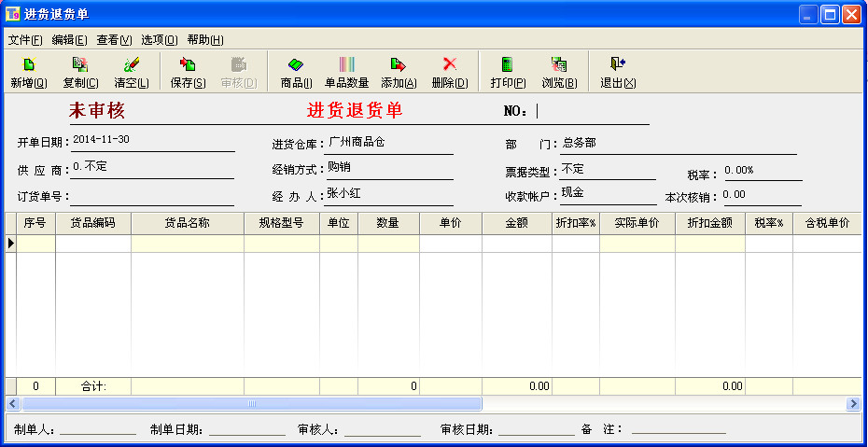
Task: Open the 查看(V) menu
Action: tap(115, 40)
